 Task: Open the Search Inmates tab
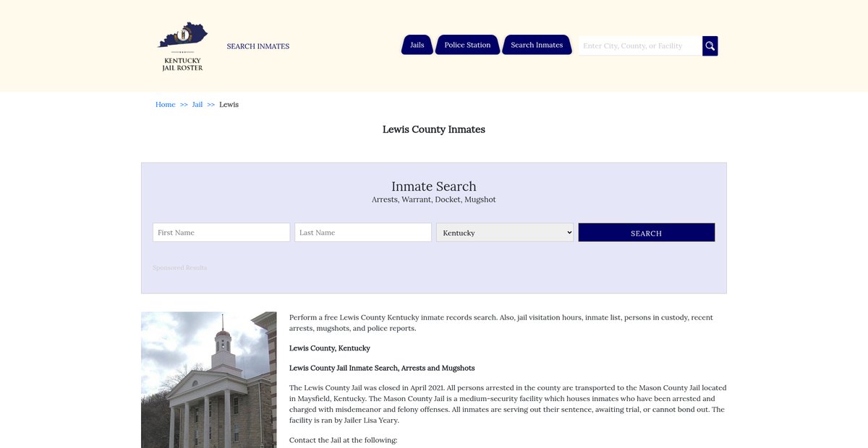pyautogui.click(x=537, y=45)
